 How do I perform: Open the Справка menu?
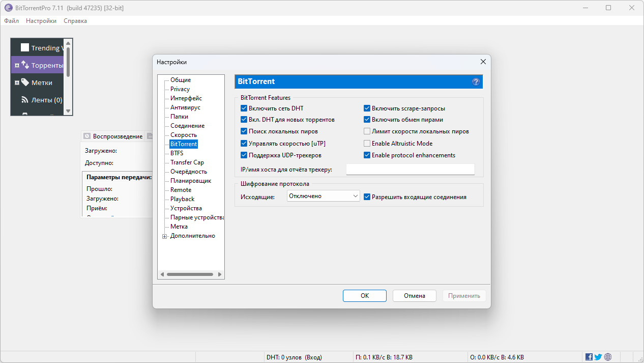coord(75,21)
